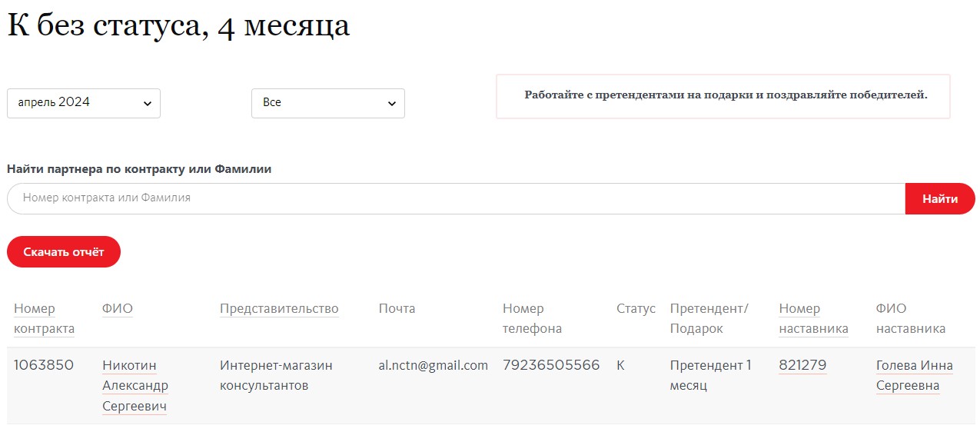Click the "ФИО наставника" column header
The height and width of the screenshot is (432, 980).
point(910,318)
